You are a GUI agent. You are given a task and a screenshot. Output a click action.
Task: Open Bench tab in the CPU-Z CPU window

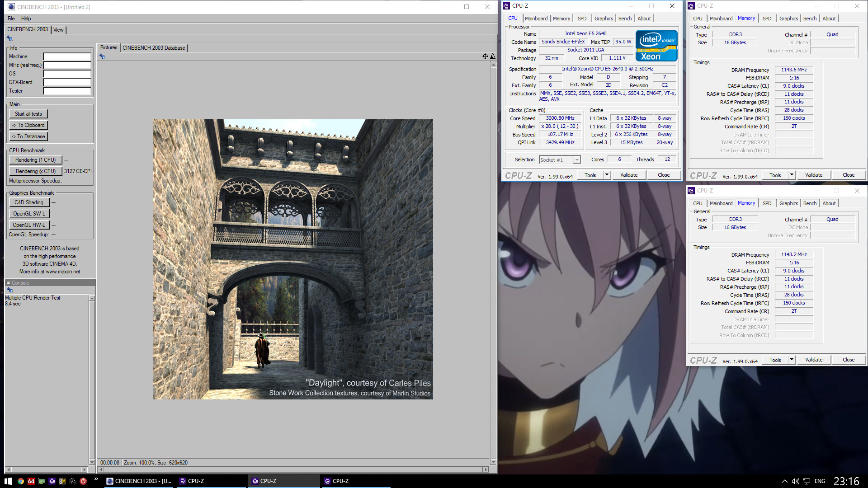coord(625,19)
